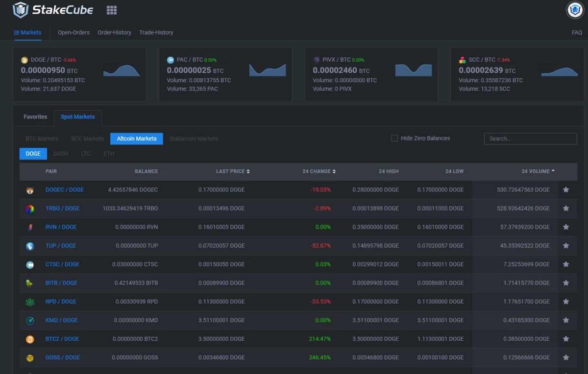
Task: Open the RVN / DOGE pair link
Action: (61, 227)
